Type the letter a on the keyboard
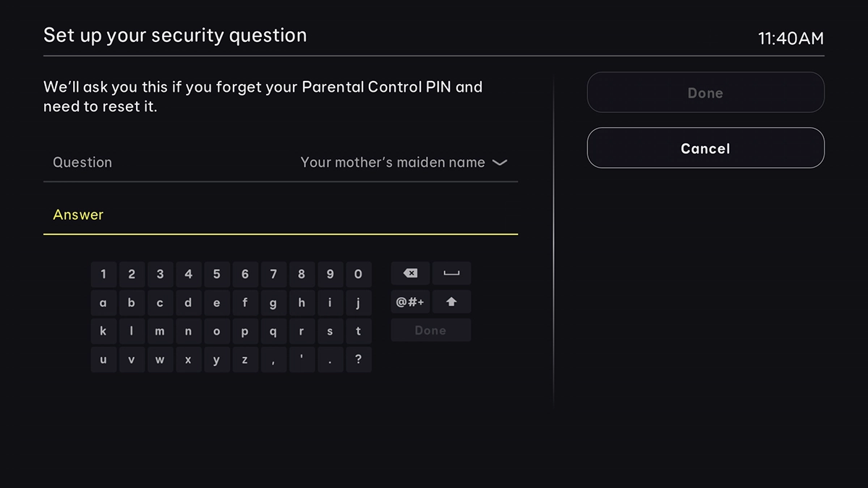Viewport: 868px width, 488px height. tap(103, 302)
